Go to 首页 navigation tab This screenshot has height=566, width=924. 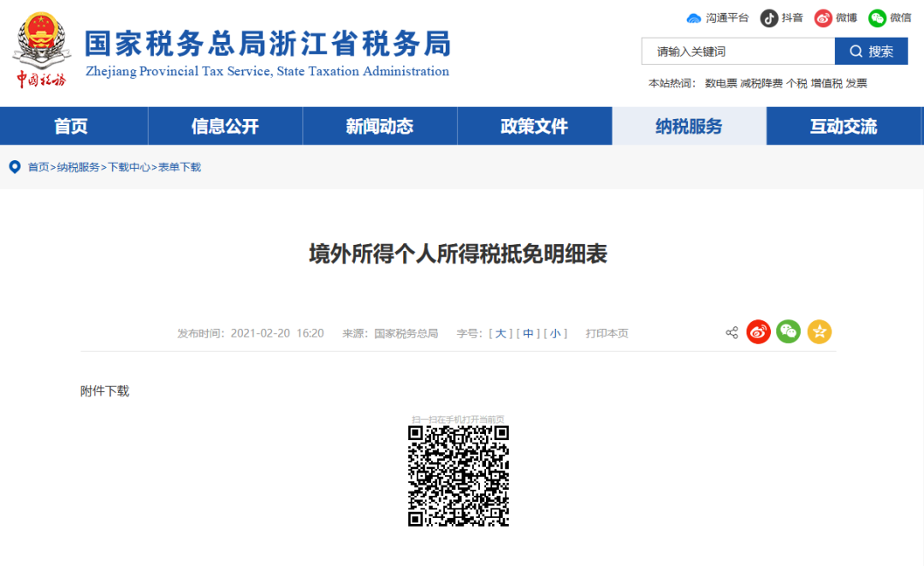click(71, 126)
